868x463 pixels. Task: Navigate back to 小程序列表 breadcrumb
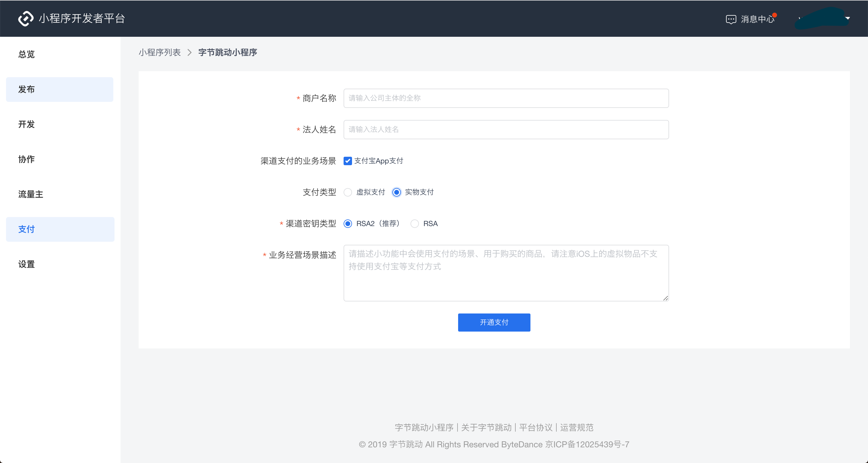coord(159,52)
